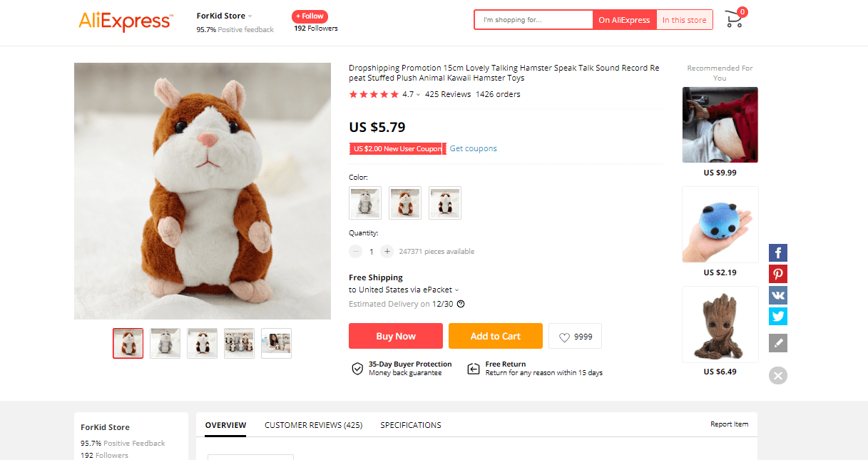Tweet this product on Twitter
Viewport: 868px width, 460px height.
pos(777,316)
